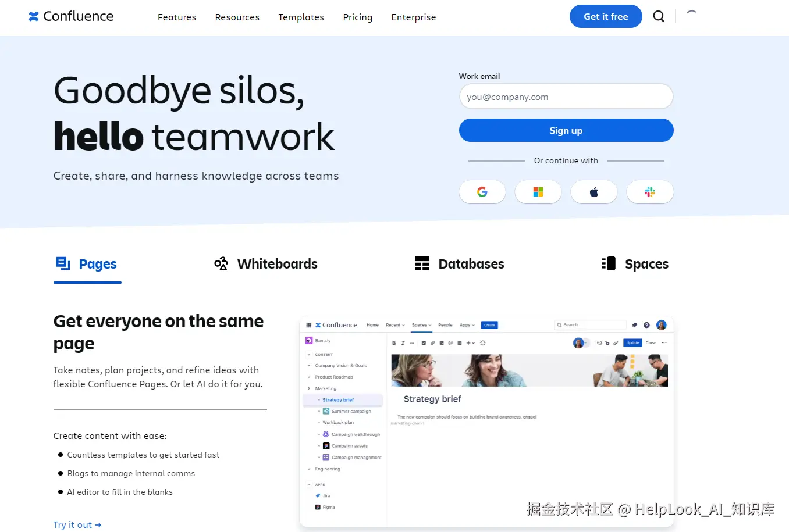Toggle the Product Roadmap chevron in the sidebar

(x=309, y=377)
